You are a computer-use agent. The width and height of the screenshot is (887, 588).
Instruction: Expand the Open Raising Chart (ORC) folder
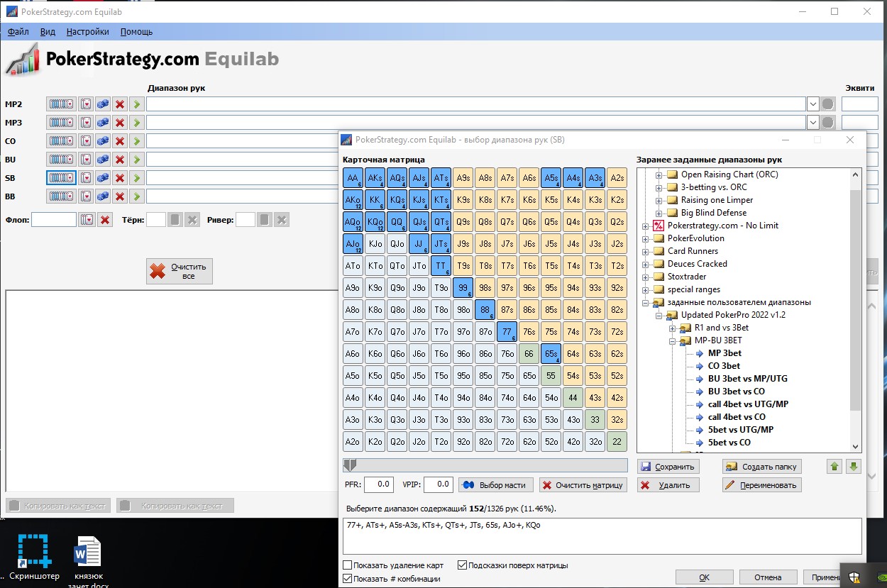click(659, 174)
